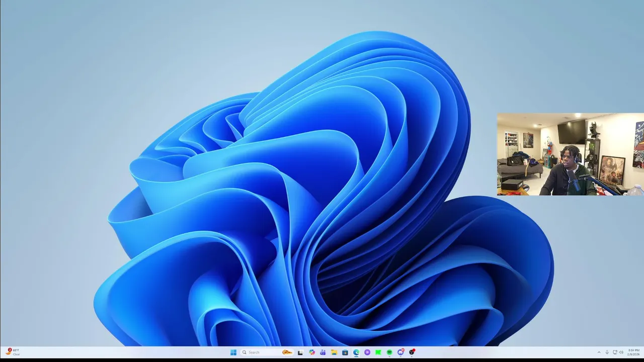Open the dark round app with red badge

point(412,352)
